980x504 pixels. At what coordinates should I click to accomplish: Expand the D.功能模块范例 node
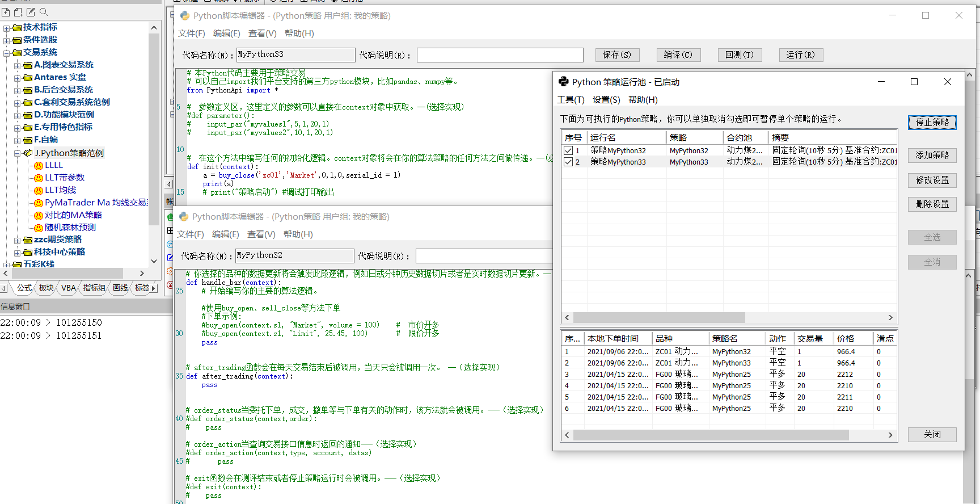pos(17,115)
